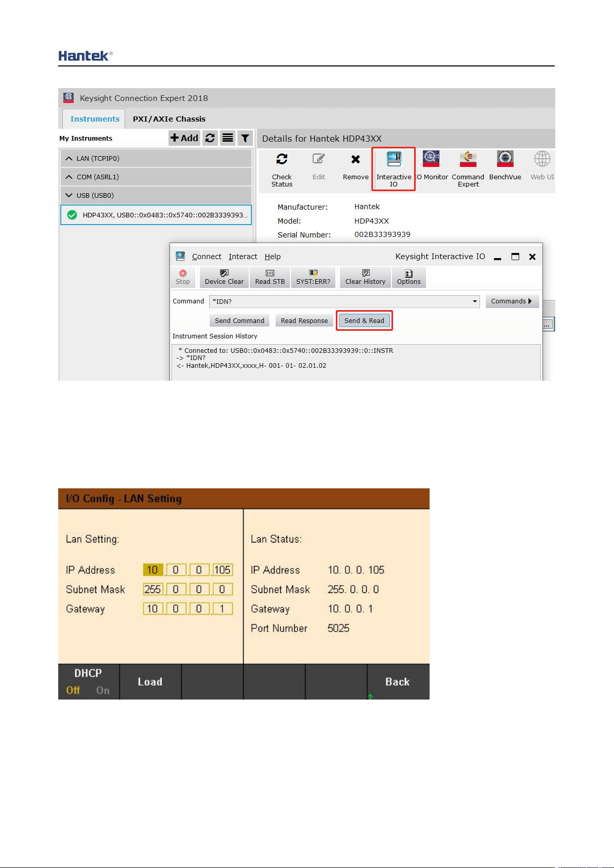The height and width of the screenshot is (868, 614).
Task: Click the IDN response line Hantek,HDP43XX
Action: pyautogui.click(x=251, y=366)
